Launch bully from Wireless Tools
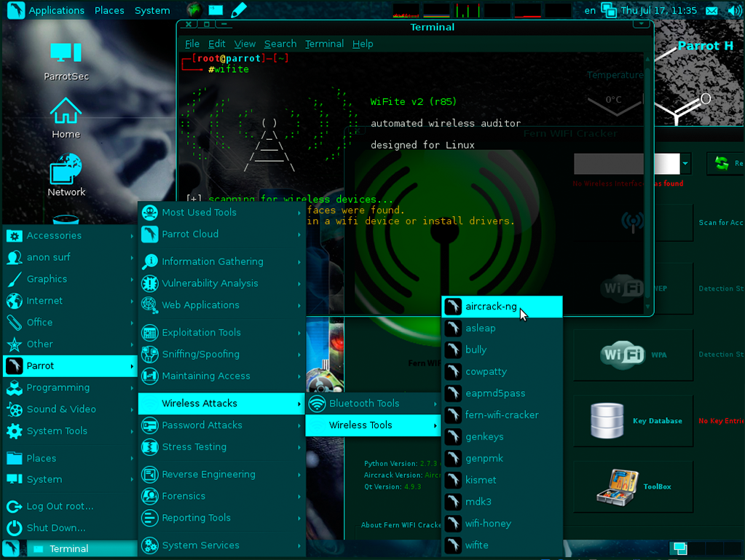Screen dimensions: 745x560 click(502, 350)
